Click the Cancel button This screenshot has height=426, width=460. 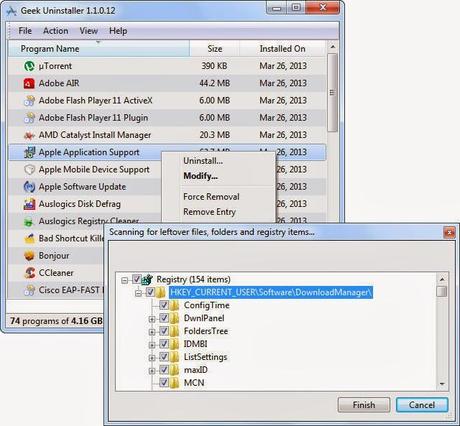[x=422, y=405]
